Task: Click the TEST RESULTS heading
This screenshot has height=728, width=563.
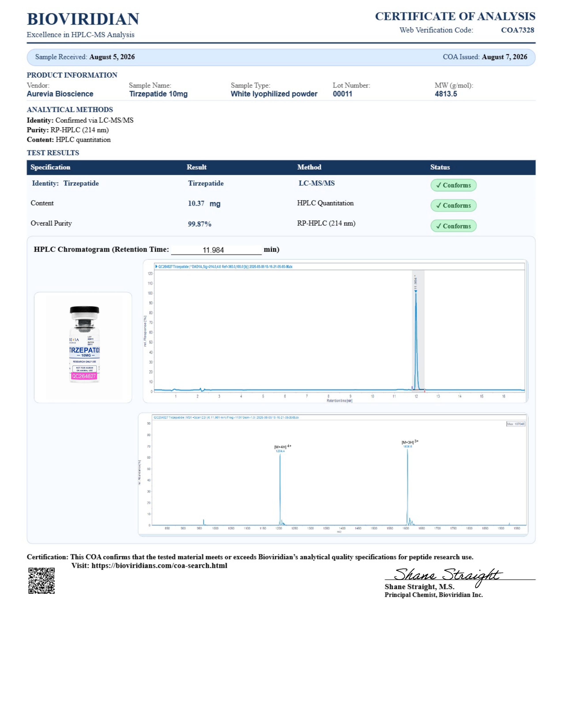Action: 53,153
